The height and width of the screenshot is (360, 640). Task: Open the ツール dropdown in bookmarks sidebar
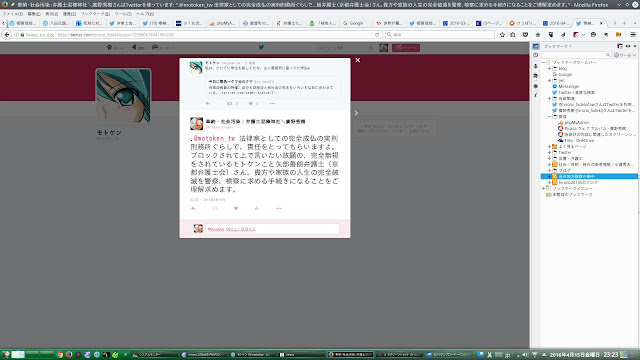click(x=625, y=55)
